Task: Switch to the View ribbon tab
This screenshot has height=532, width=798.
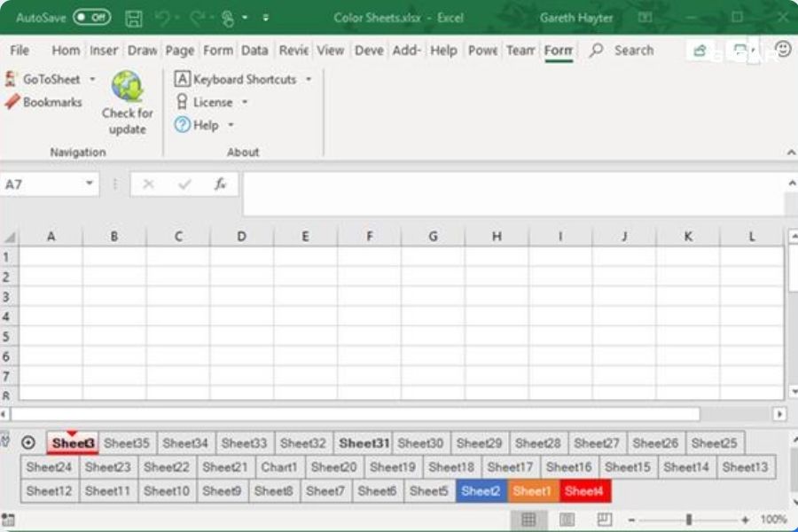Action: [331, 51]
